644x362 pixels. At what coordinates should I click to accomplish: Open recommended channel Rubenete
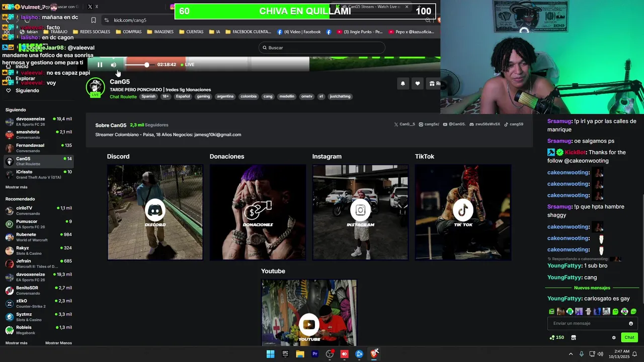click(39, 237)
